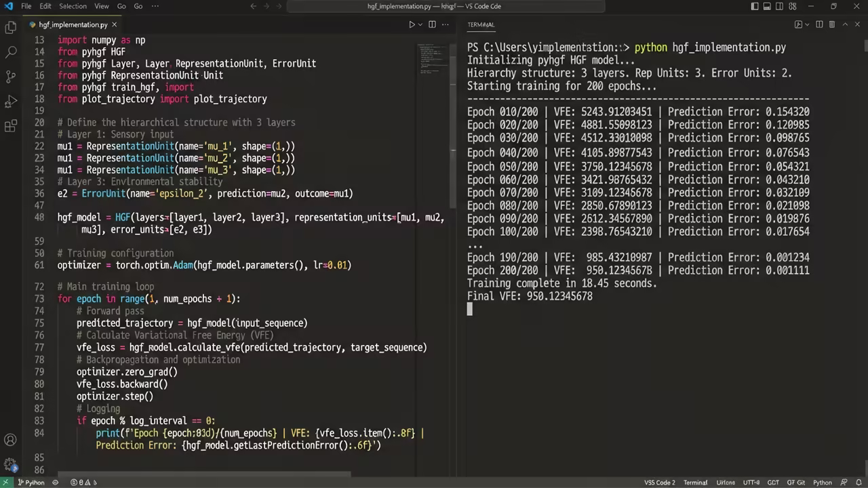The height and width of the screenshot is (488, 868).
Task: Close the terminal panel
Action: click(x=858, y=24)
